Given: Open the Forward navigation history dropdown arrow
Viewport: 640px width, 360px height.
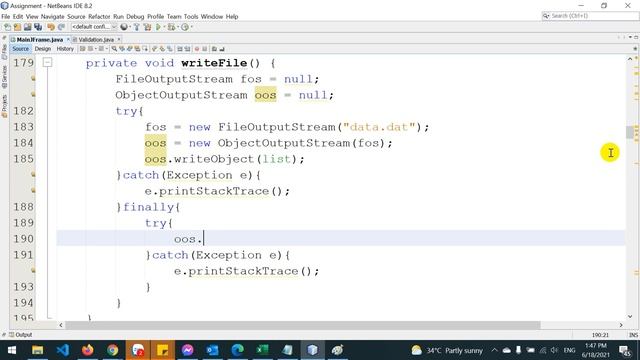Looking at the screenshot, I should [107, 49].
